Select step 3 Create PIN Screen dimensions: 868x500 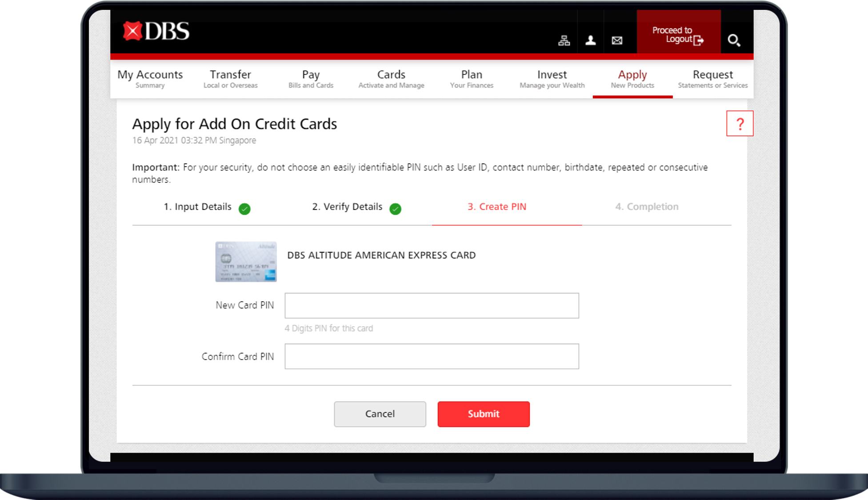[497, 207]
